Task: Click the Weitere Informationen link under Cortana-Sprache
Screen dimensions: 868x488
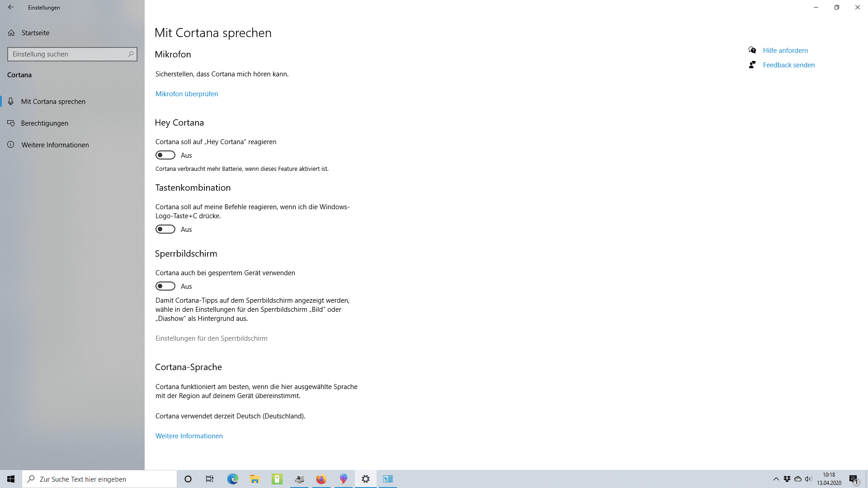Action: [189, 436]
